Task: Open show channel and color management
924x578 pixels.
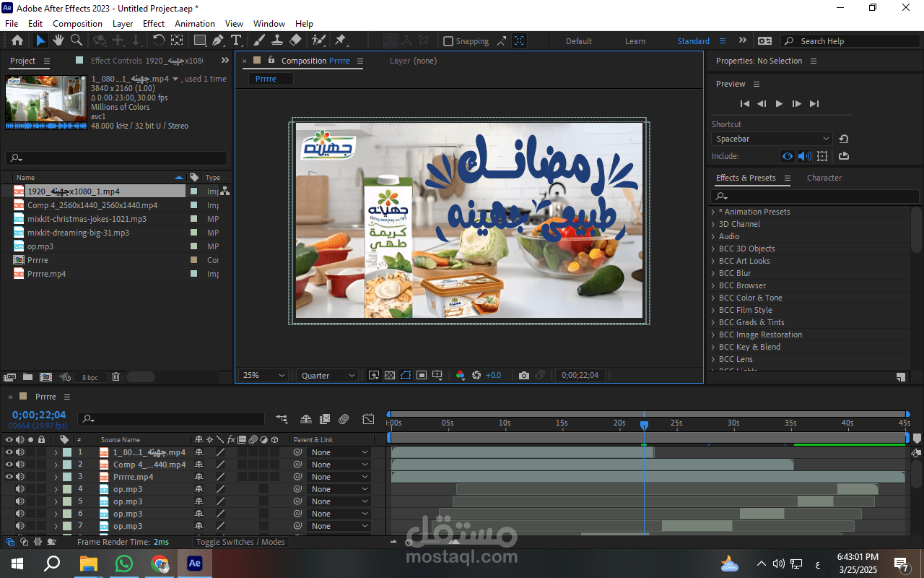Action: [461, 376]
